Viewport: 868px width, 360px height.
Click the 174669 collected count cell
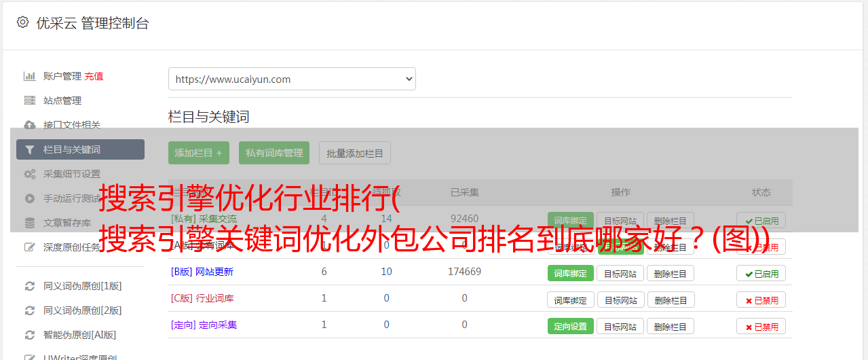(465, 272)
